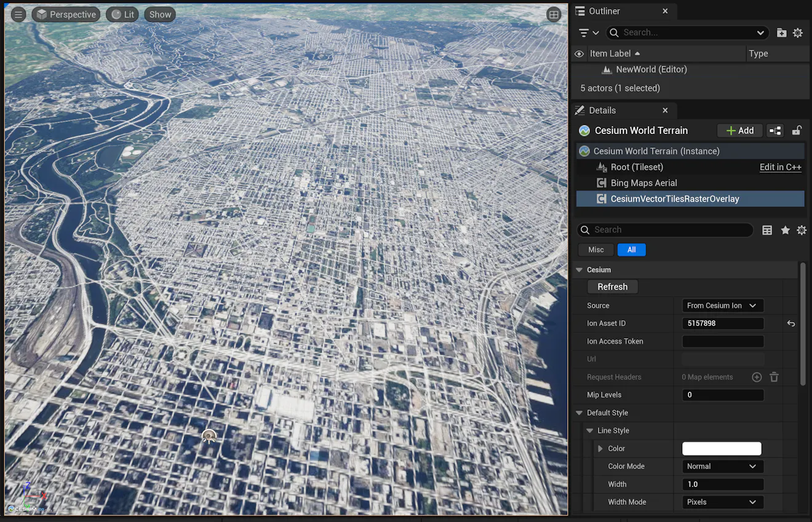Close the Details tab

665,110
